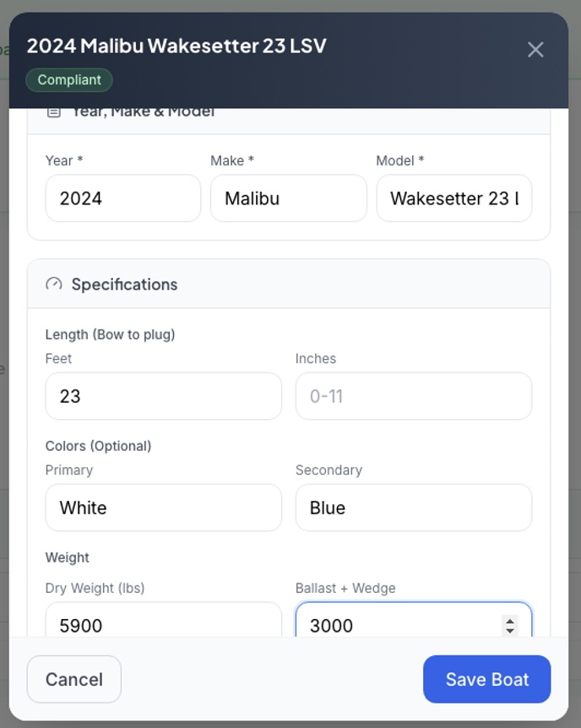Edit the Primary color field
581x728 pixels.
(x=163, y=508)
